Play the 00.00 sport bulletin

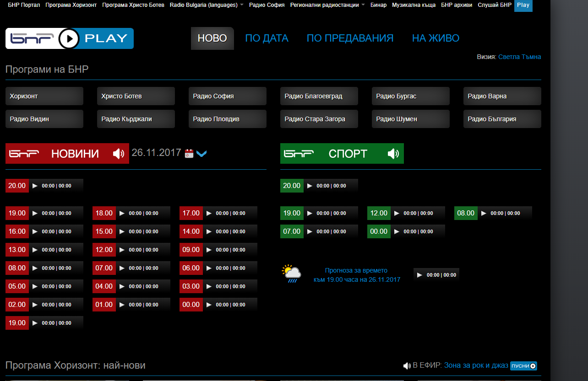(x=397, y=231)
